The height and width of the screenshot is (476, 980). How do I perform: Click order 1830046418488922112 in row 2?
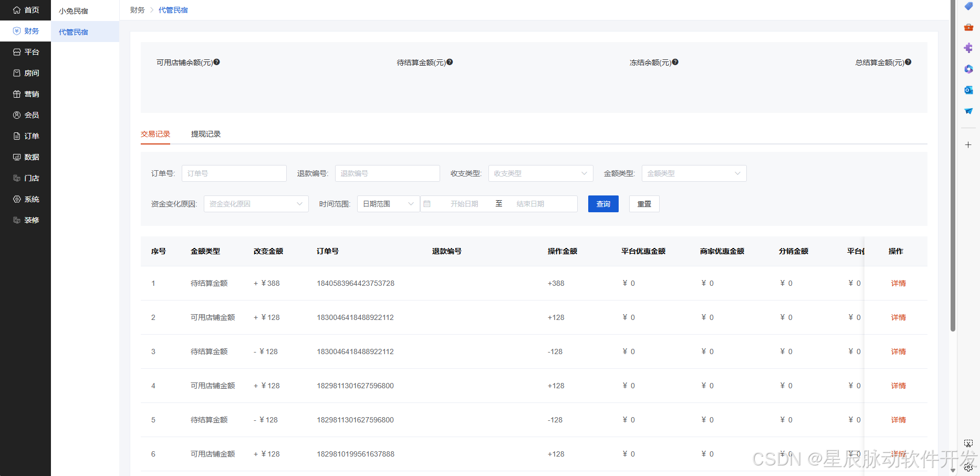coord(356,317)
